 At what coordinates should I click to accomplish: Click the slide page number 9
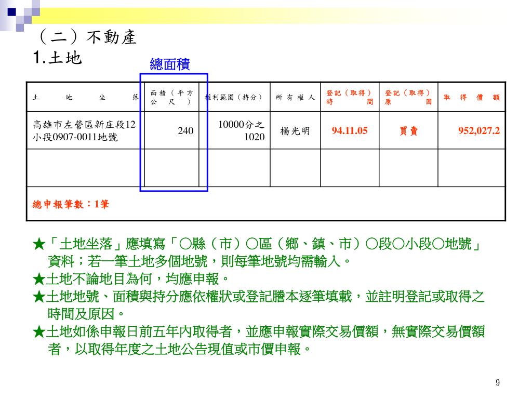click(497, 383)
